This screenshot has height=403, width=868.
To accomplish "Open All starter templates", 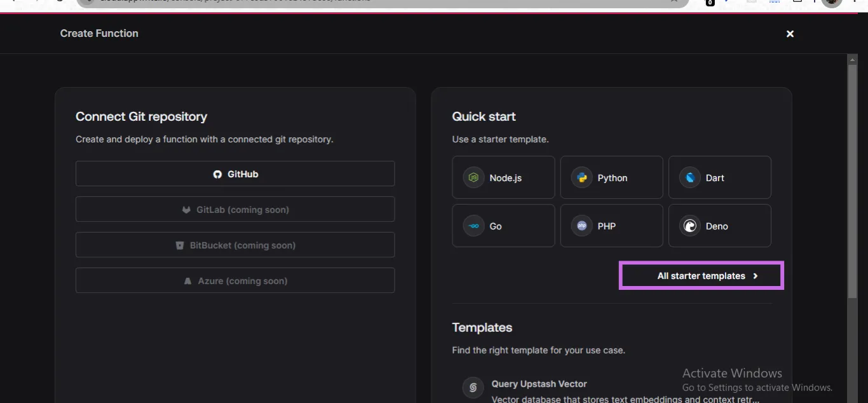I will click(702, 275).
